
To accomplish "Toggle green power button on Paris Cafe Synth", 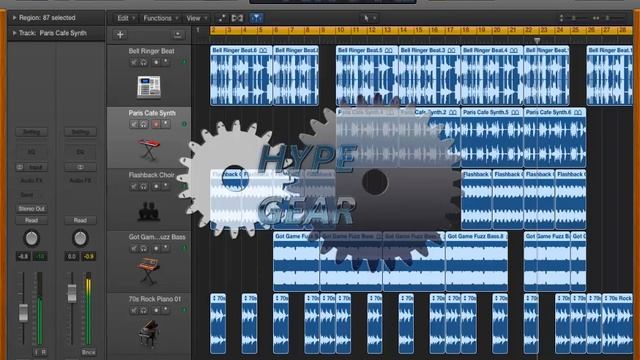I will [184, 124].
